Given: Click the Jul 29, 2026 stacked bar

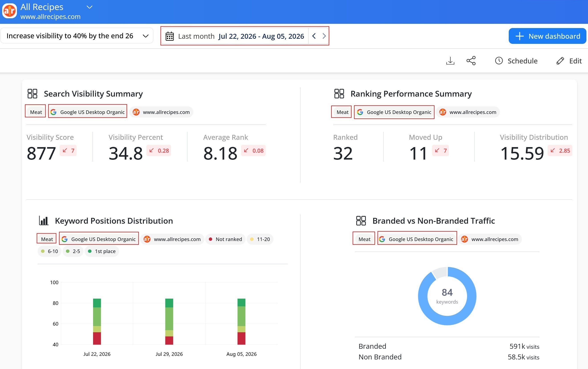Looking at the screenshot, I should pyautogui.click(x=169, y=321).
